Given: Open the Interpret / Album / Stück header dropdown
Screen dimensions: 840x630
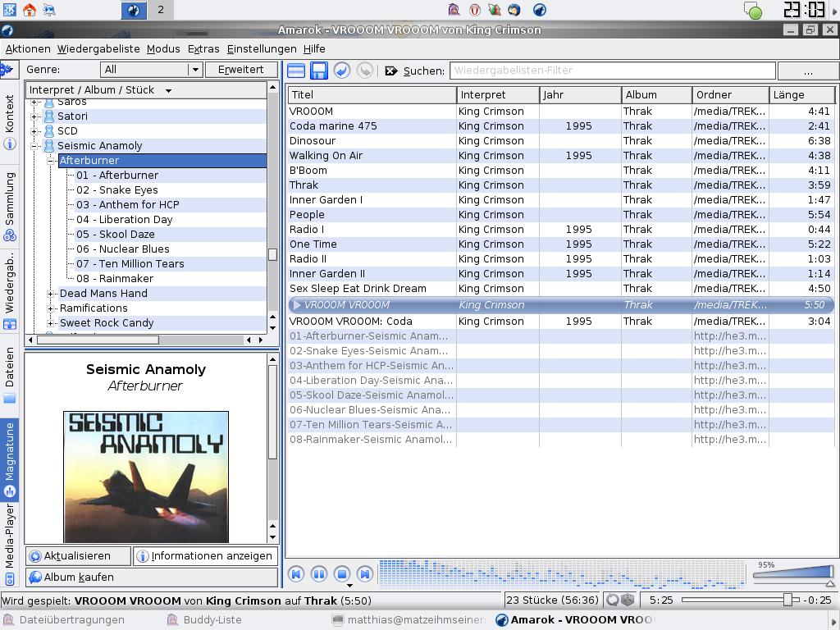Looking at the screenshot, I should [x=146, y=90].
